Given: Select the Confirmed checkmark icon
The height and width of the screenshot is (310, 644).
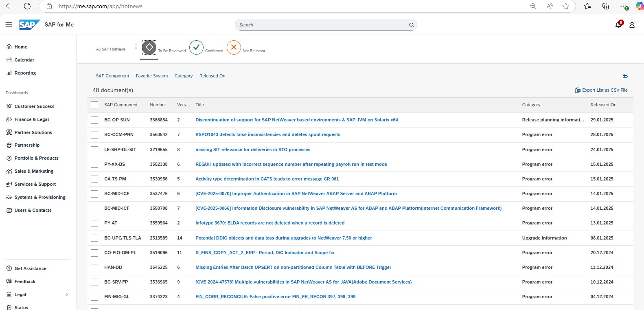Looking at the screenshot, I should 196,48.
